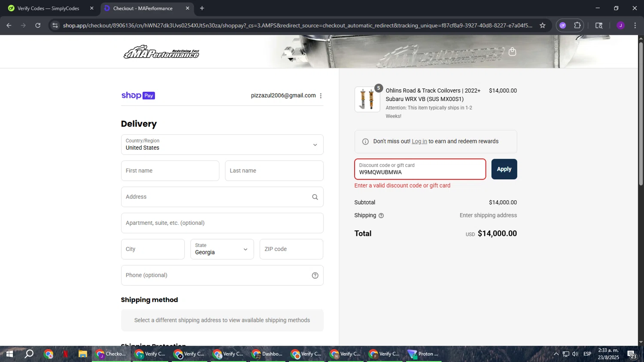Open the Windows Start menu

point(9,354)
